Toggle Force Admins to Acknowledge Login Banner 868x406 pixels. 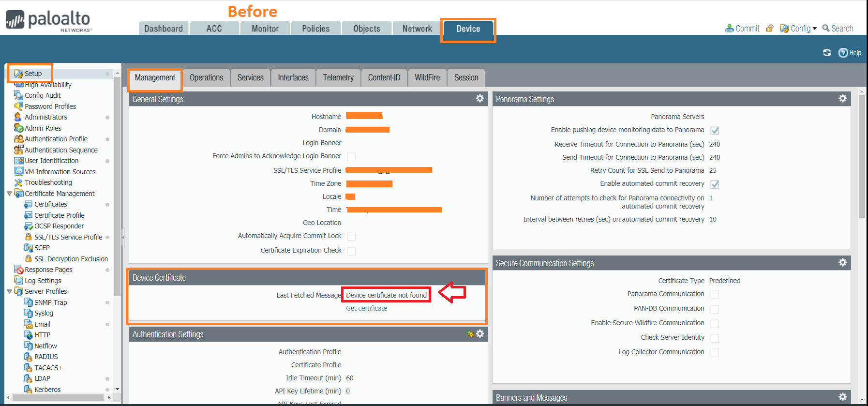[x=351, y=156]
